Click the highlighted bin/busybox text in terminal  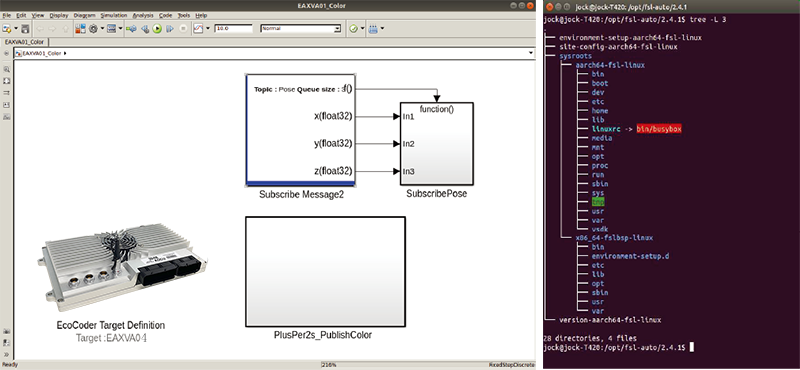tap(659, 129)
